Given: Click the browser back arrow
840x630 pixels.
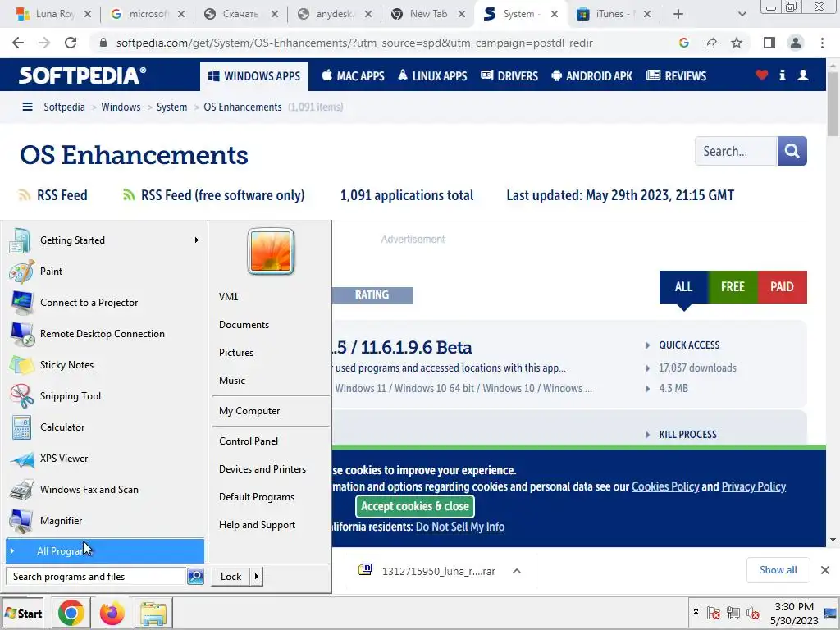Looking at the screenshot, I should [x=18, y=43].
